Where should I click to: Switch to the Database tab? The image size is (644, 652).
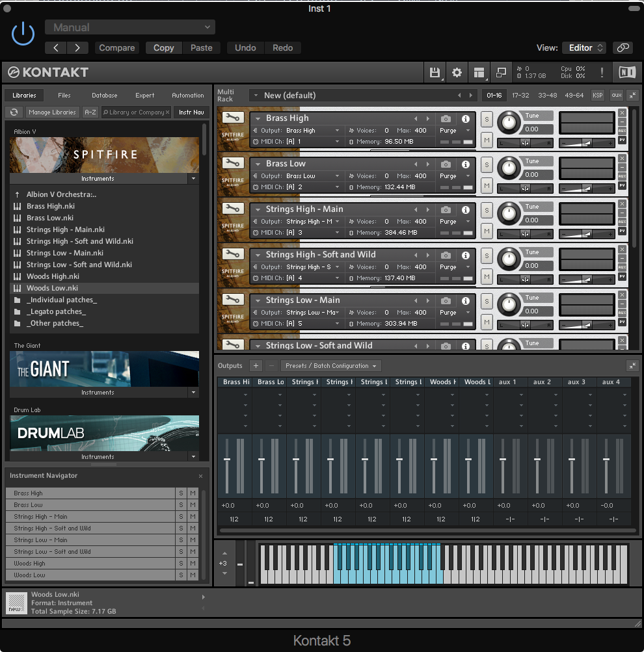pos(105,95)
